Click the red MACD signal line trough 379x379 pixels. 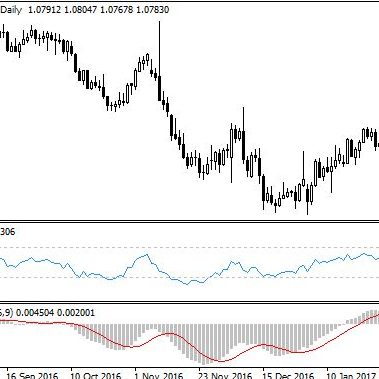[221, 361]
